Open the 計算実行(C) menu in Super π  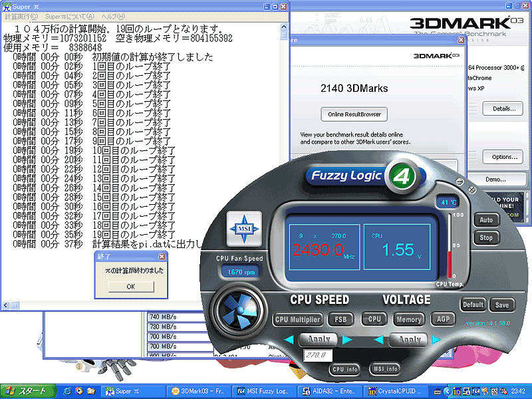click(x=21, y=16)
